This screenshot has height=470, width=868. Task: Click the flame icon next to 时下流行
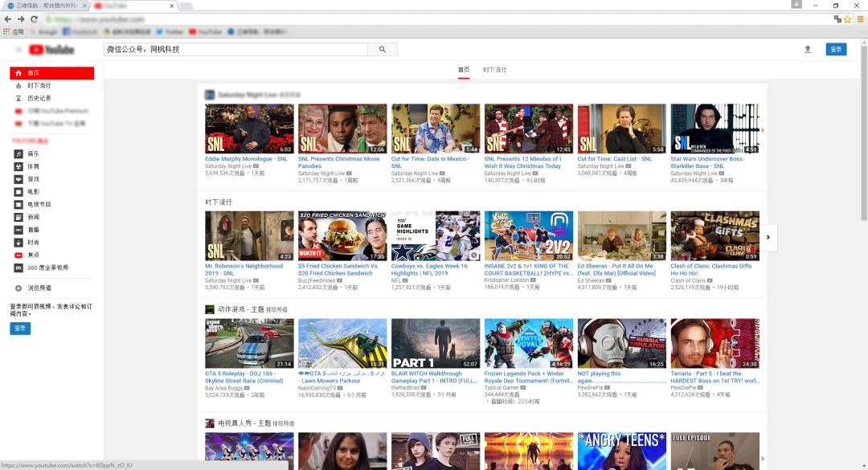click(x=18, y=86)
